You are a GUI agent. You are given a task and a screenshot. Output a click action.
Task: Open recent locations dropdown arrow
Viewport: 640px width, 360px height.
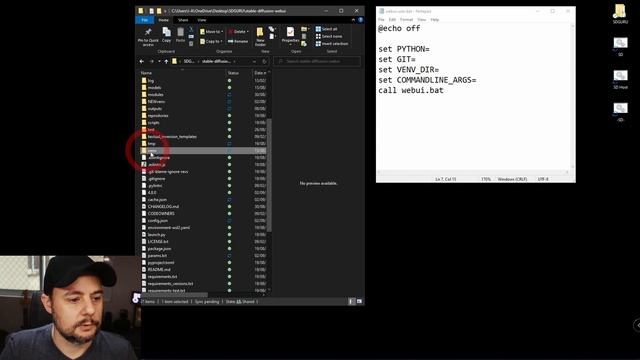coord(159,61)
